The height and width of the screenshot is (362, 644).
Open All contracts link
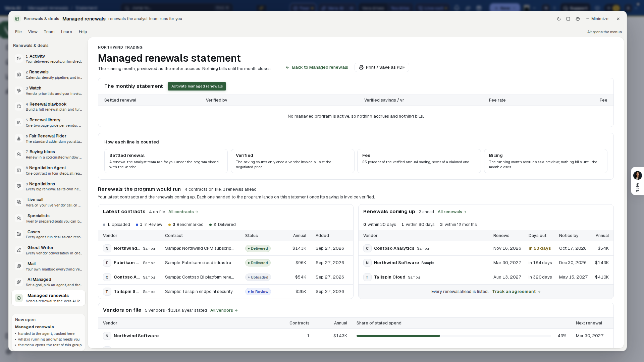click(x=183, y=212)
